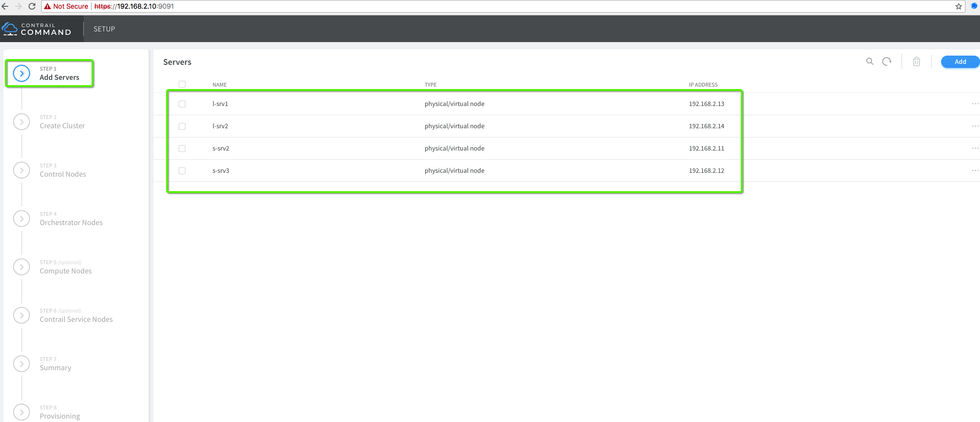980x422 pixels.
Task: Click the Step 8 Provisioning circle icon
Action: point(22,412)
